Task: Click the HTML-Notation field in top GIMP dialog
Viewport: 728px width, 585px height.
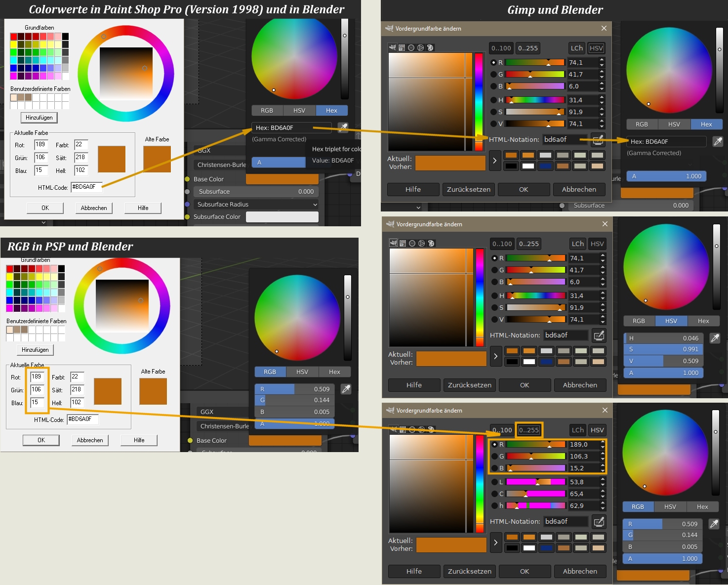Action: [565, 139]
